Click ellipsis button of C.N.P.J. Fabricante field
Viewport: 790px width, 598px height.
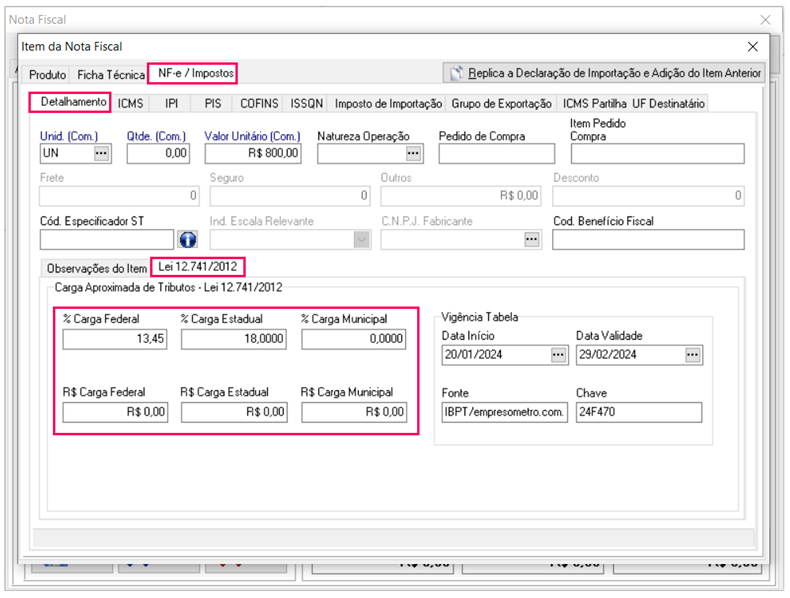[x=532, y=240]
